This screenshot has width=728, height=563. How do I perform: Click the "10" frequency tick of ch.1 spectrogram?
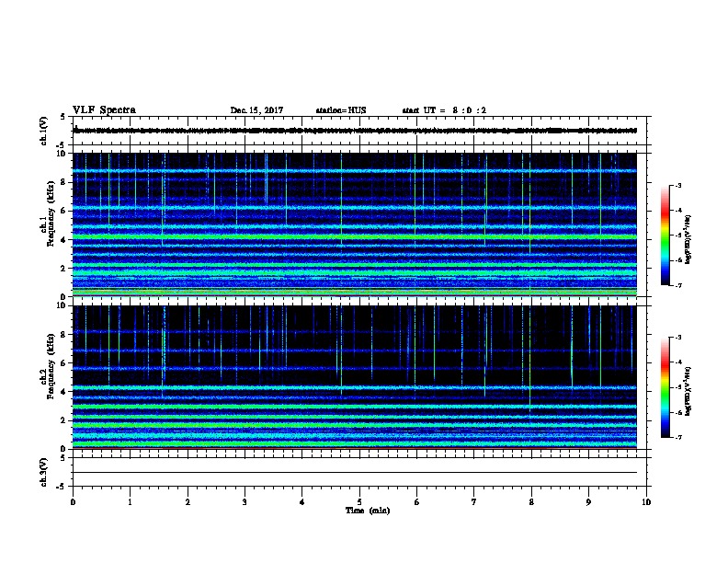click(63, 154)
